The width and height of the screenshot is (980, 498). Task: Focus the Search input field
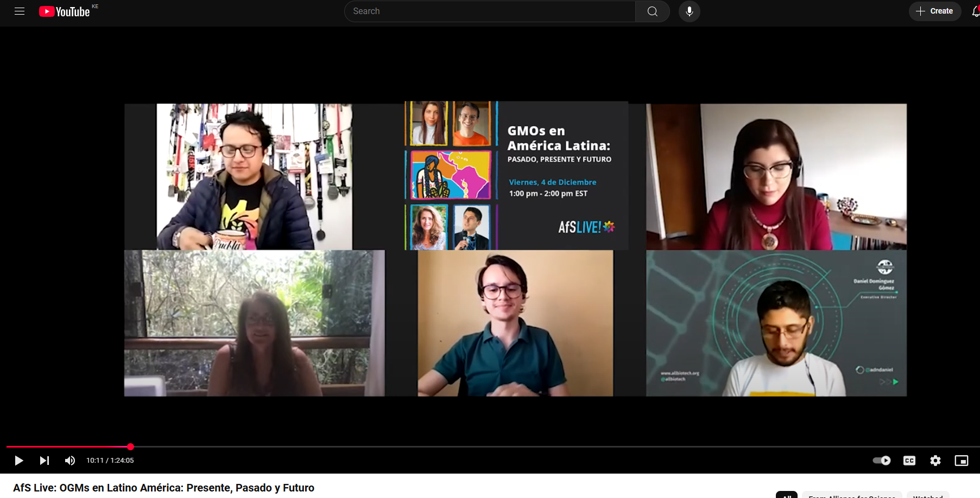tap(490, 11)
